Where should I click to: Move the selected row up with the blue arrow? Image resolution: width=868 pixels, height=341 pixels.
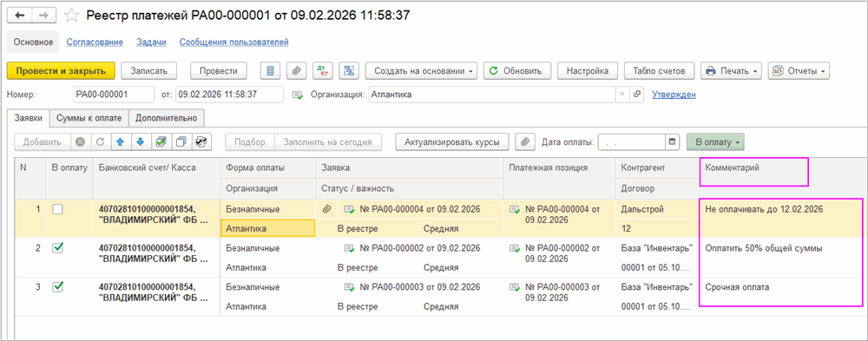[x=120, y=142]
